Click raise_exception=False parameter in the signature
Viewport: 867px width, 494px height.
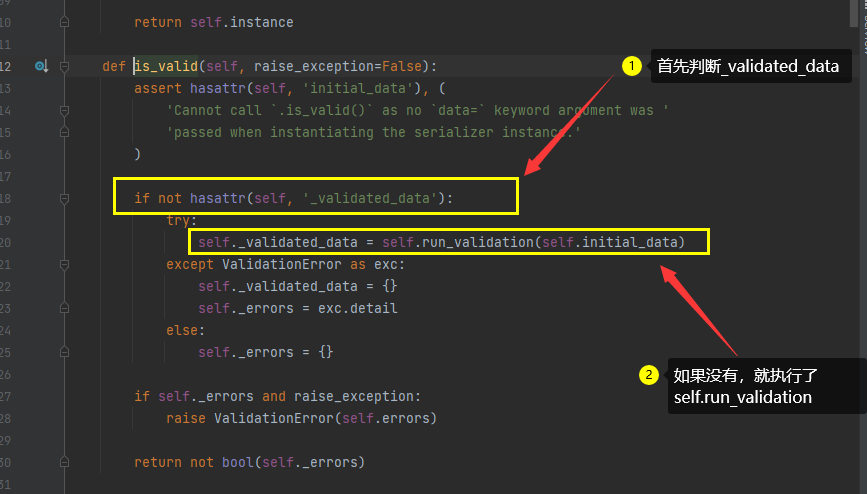click(x=337, y=66)
